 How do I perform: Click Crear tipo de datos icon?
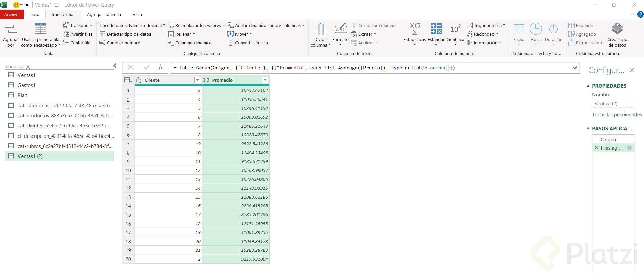pos(617,29)
